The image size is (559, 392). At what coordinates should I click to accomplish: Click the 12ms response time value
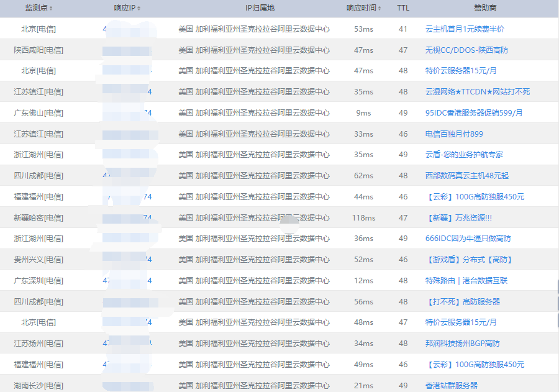(363, 280)
